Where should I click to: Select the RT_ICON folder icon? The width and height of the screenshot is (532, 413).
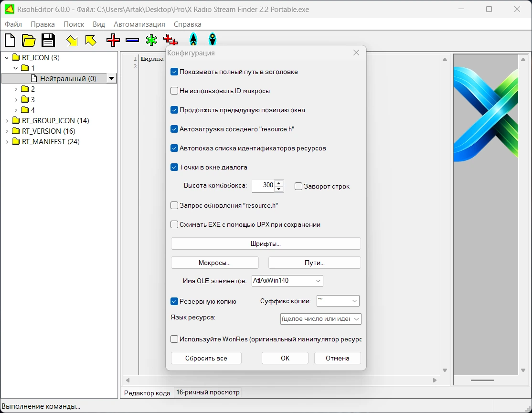coord(16,57)
